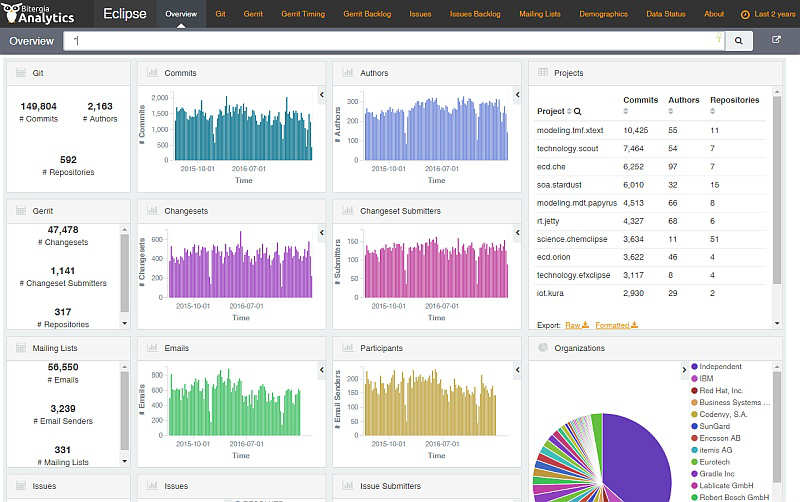Open the Data Status tab
The width and height of the screenshot is (800, 502).
(666, 14)
